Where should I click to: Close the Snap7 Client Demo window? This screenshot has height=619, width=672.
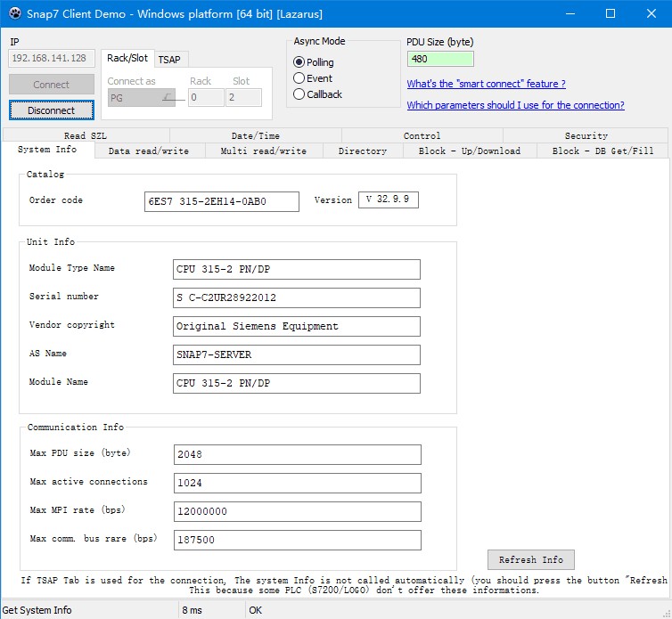[x=651, y=13]
